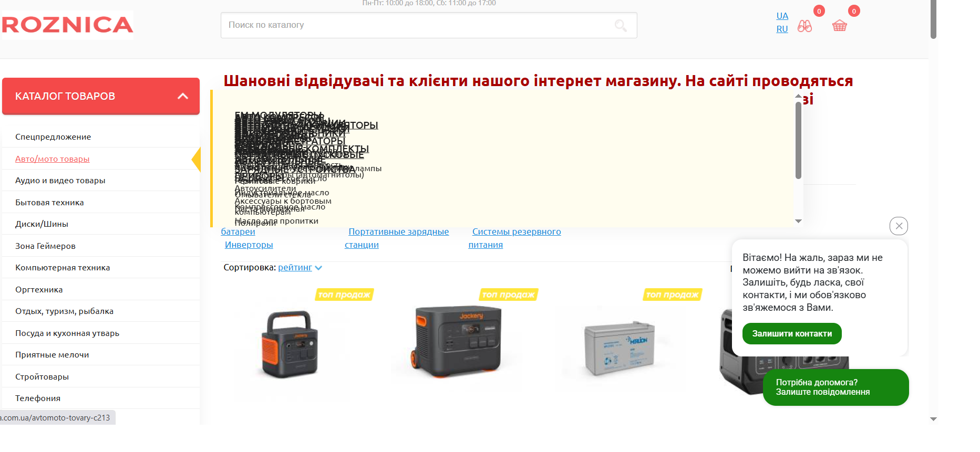Open Портативные зарядные станции link
The width and height of the screenshot is (980, 452).
pyautogui.click(x=398, y=232)
